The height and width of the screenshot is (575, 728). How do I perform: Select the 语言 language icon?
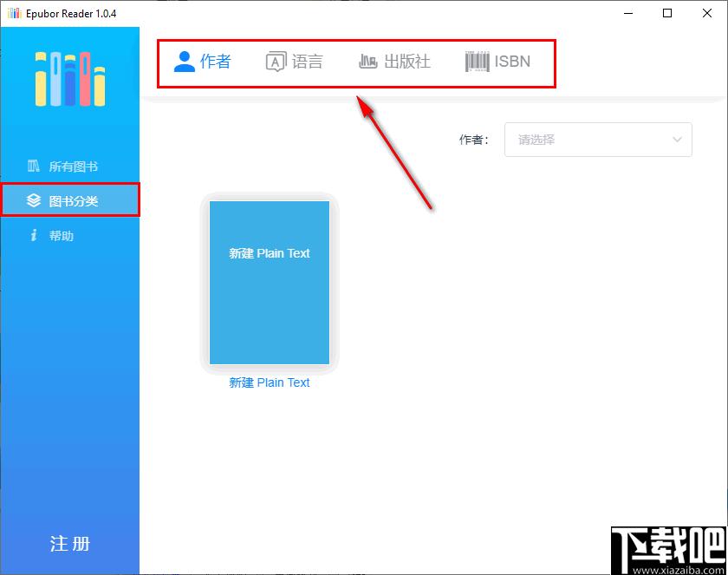coord(276,62)
